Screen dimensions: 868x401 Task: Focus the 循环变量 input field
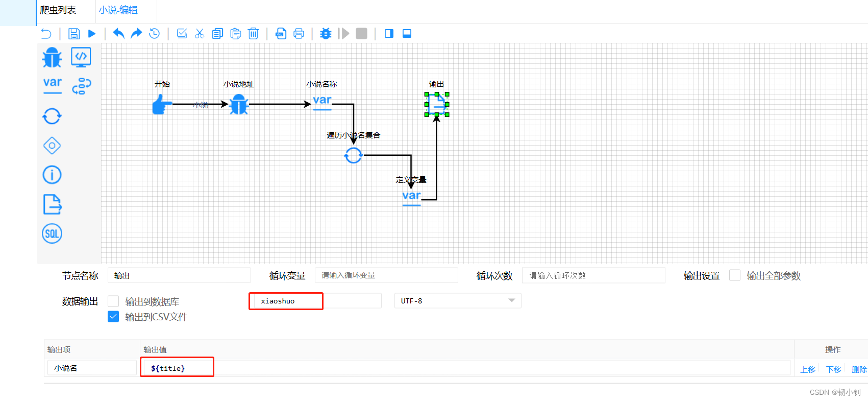click(386, 275)
